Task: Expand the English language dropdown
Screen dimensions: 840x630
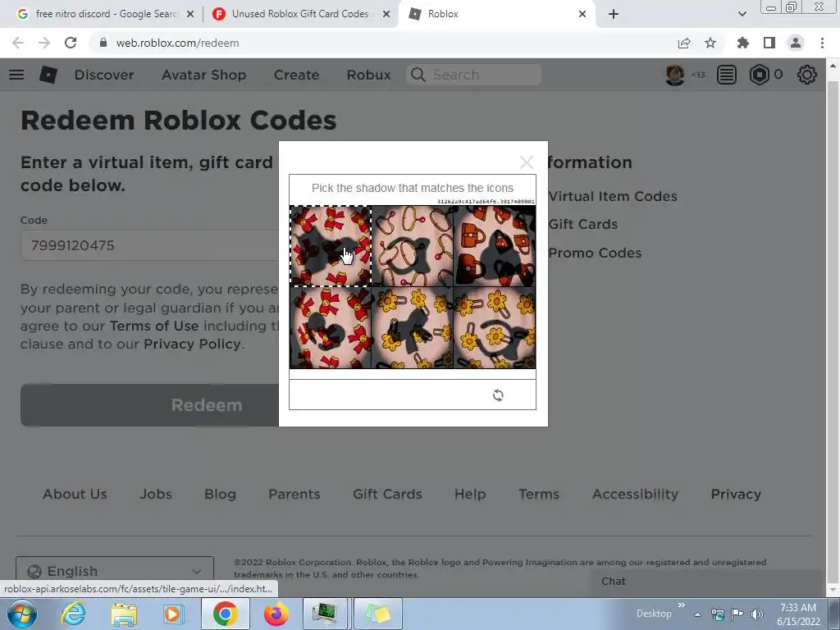Action: 115,571
